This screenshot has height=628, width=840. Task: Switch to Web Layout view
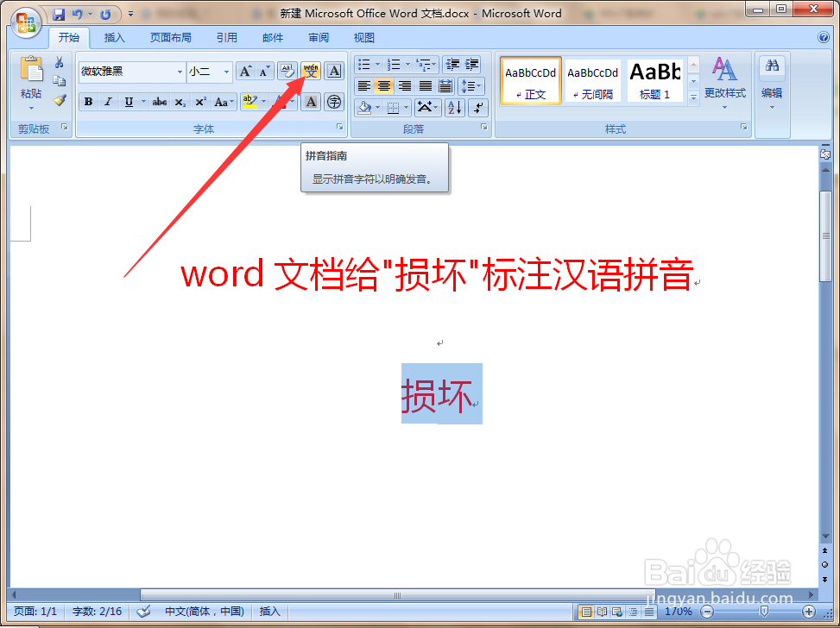pyautogui.click(x=617, y=612)
